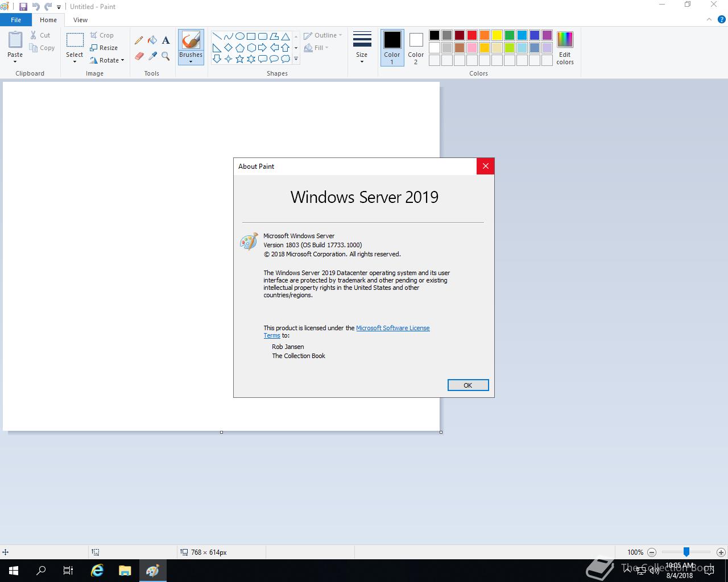The width and height of the screenshot is (728, 582).
Task: Activate Color 2 background selector
Action: (416, 47)
